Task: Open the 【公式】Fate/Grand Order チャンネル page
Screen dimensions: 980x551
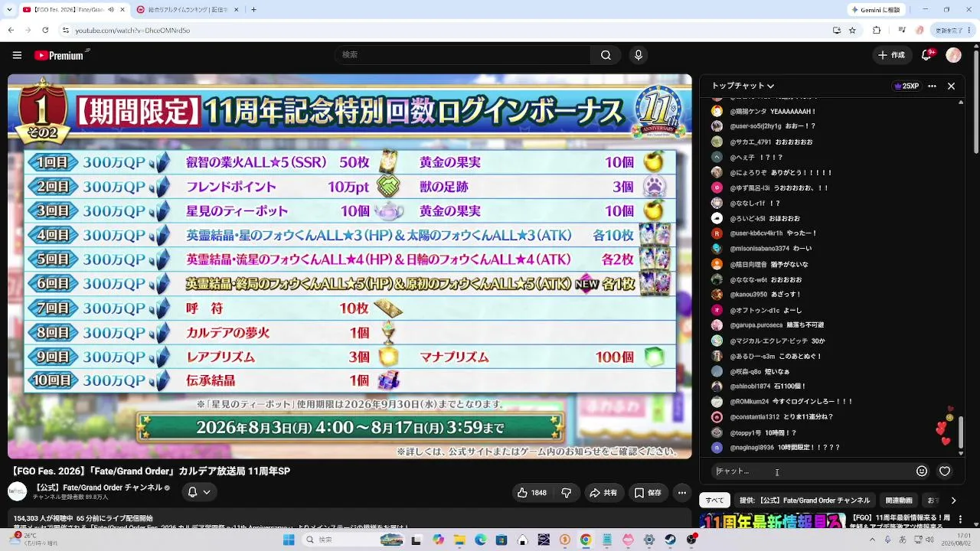Action: pyautogui.click(x=98, y=487)
